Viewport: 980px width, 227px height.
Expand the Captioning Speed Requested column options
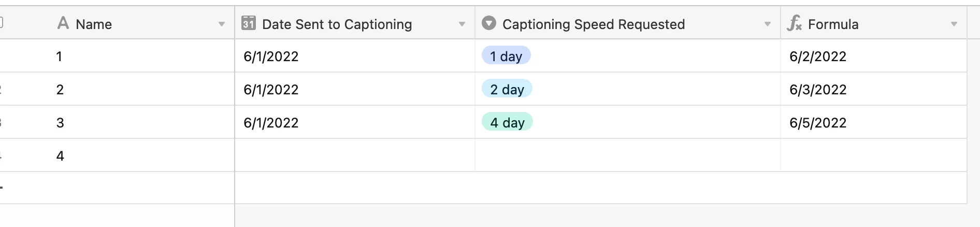(768, 24)
